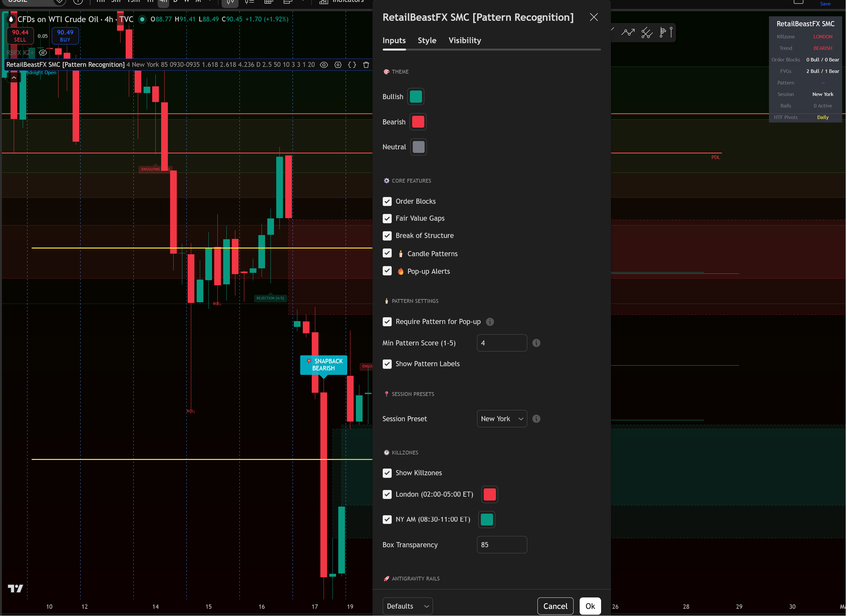This screenshot has width=846, height=616.
Task: Click the info icon next to Min Pattern Score
Action: click(x=536, y=343)
